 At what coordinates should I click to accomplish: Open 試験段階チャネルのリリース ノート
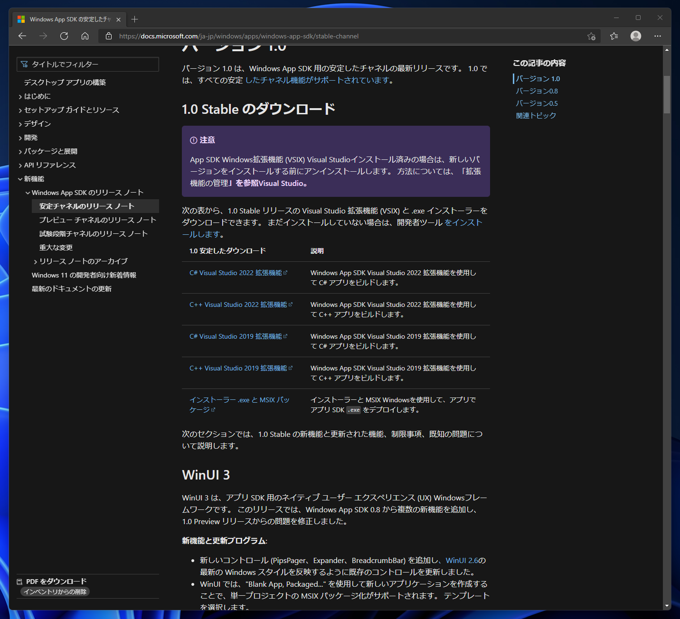coord(93,234)
